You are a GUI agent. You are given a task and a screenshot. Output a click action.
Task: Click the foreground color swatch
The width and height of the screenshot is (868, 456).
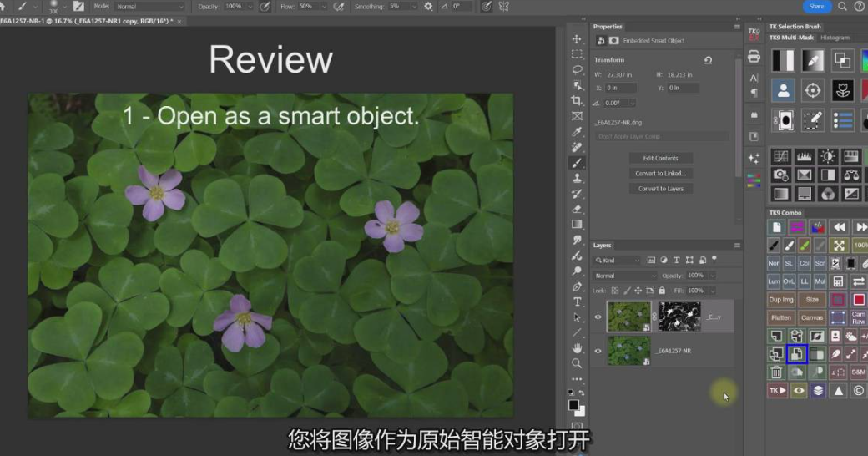(x=574, y=405)
